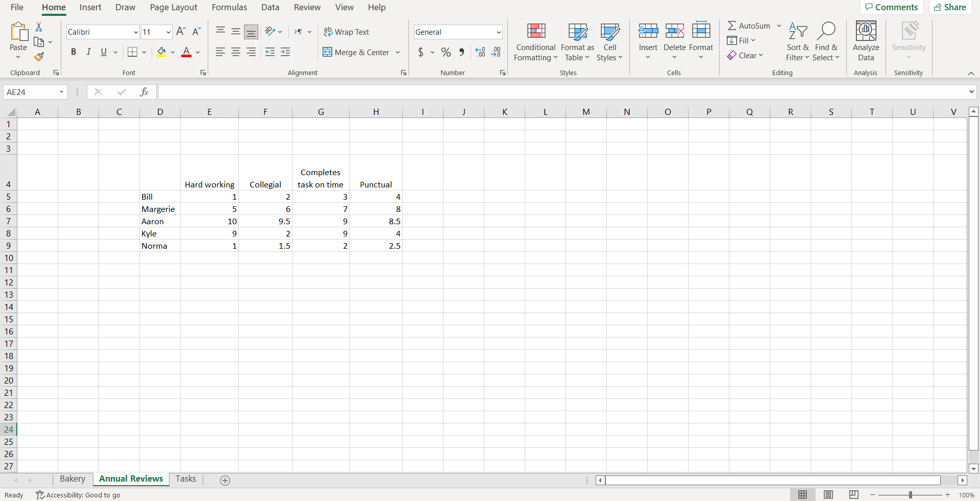Open the Number Format dropdown showing General
980x501 pixels.
tap(457, 32)
